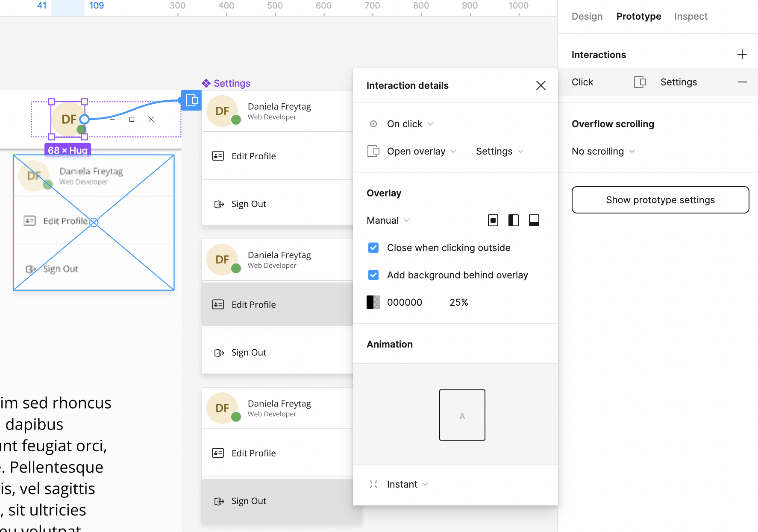
Task: Click the animation preview box labeled A
Action: [462, 415]
